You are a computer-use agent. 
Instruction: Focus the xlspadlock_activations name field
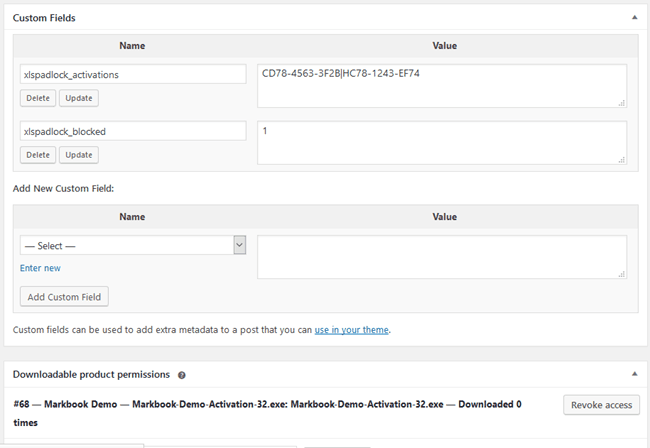(x=133, y=74)
